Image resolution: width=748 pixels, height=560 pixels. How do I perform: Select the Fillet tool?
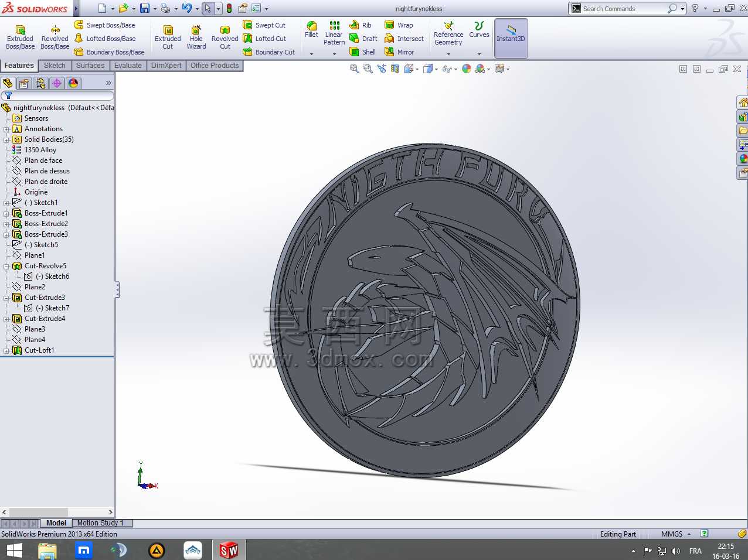click(311, 30)
